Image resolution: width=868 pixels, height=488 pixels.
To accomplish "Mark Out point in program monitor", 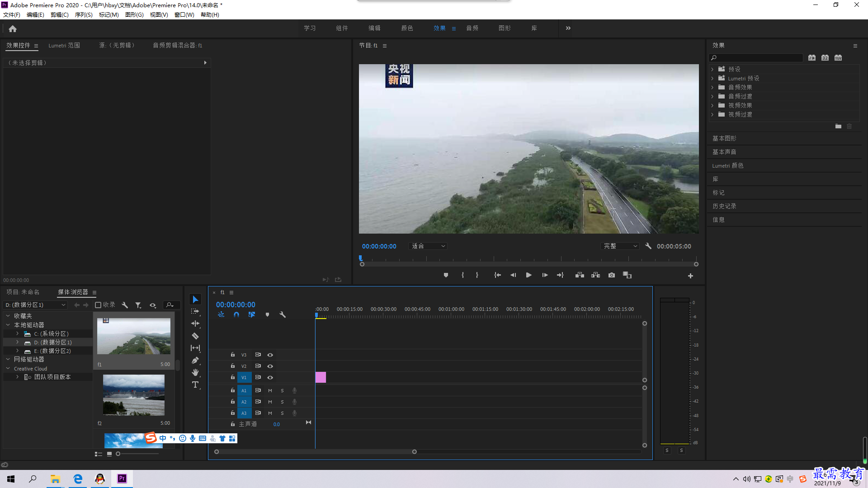I will tap(477, 275).
